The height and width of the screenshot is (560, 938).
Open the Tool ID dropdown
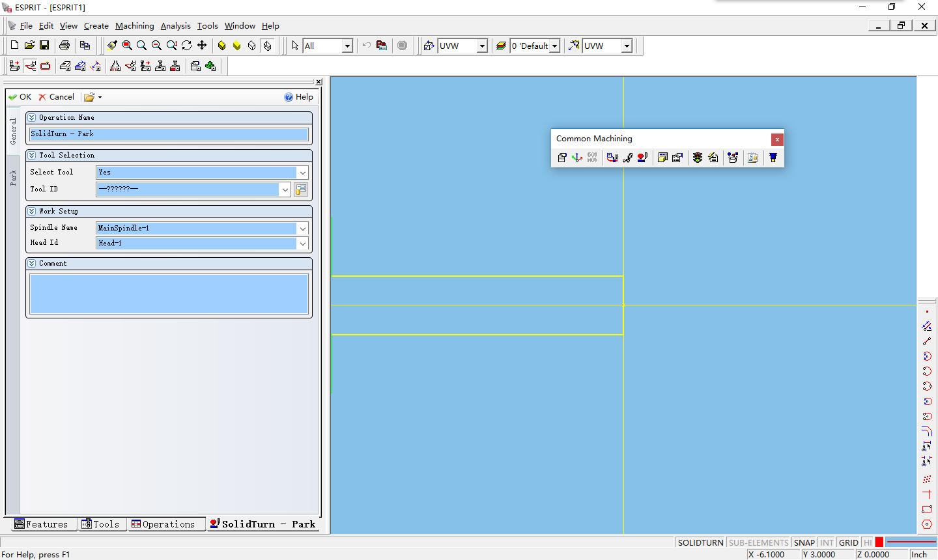tap(285, 189)
